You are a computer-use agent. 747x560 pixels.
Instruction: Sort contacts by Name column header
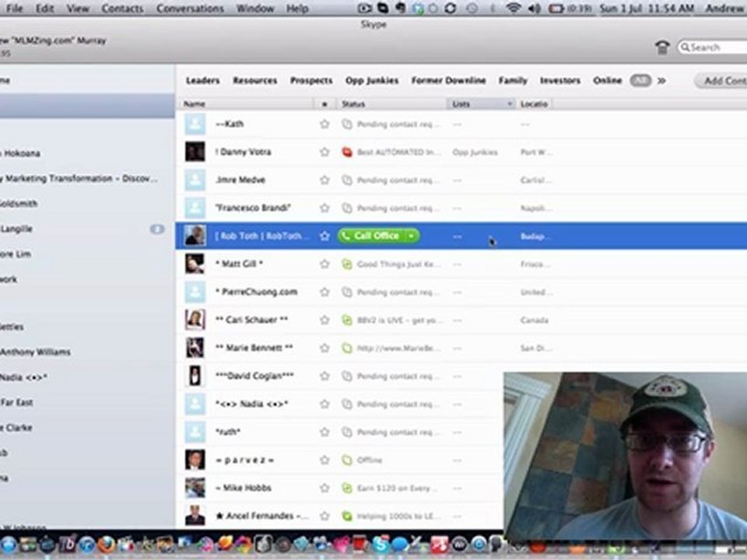(x=245, y=103)
